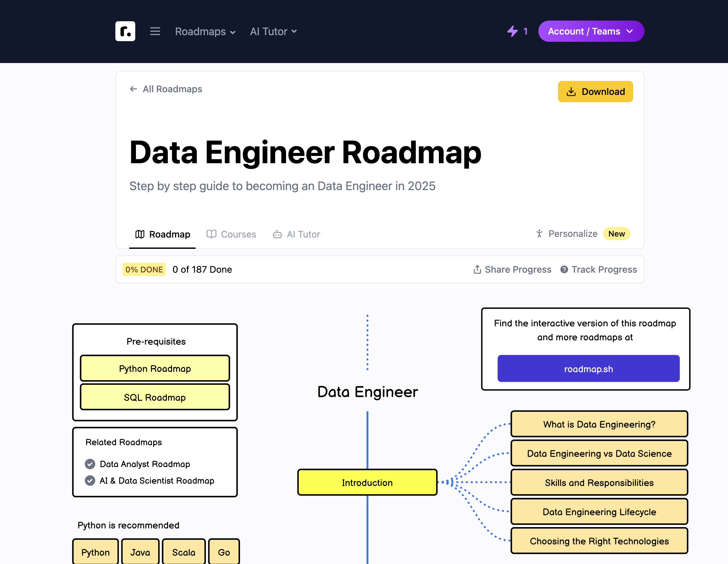This screenshot has height=564, width=728.
Task: Expand the Roadmaps dropdown in the navbar
Action: (205, 32)
